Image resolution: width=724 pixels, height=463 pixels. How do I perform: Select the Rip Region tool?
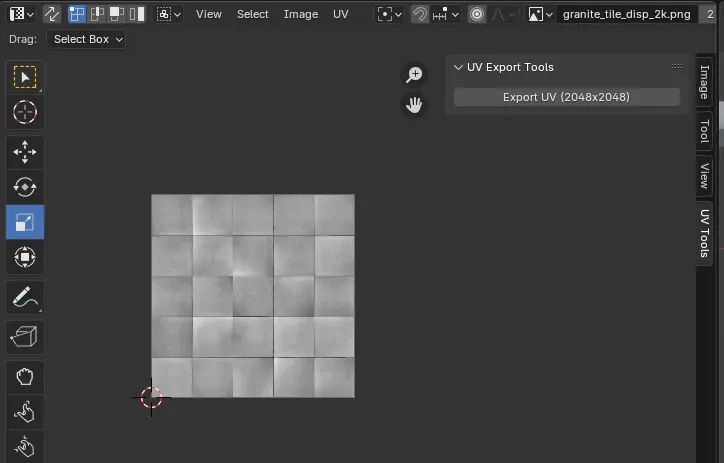[x=25, y=337]
